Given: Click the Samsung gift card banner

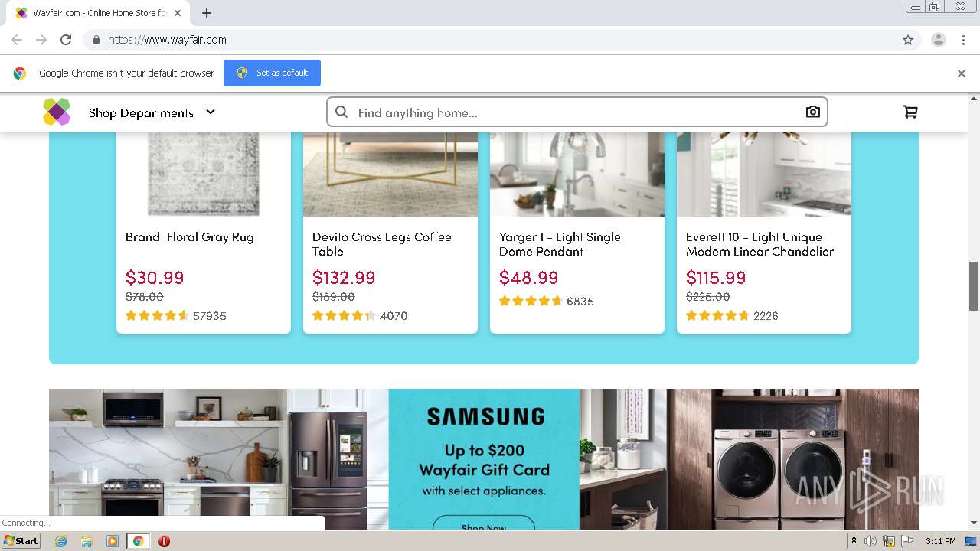Looking at the screenshot, I should pos(484,459).
